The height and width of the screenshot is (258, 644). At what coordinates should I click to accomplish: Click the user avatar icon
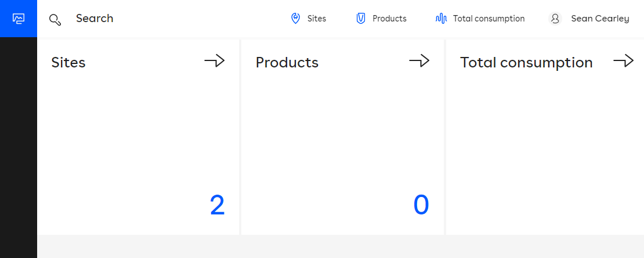(555, 19)
